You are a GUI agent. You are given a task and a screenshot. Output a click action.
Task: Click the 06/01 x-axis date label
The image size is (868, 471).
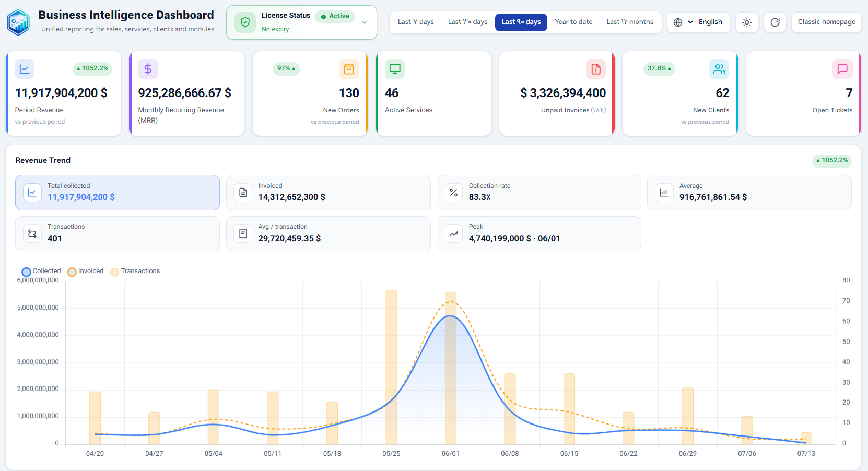point(450,454)
